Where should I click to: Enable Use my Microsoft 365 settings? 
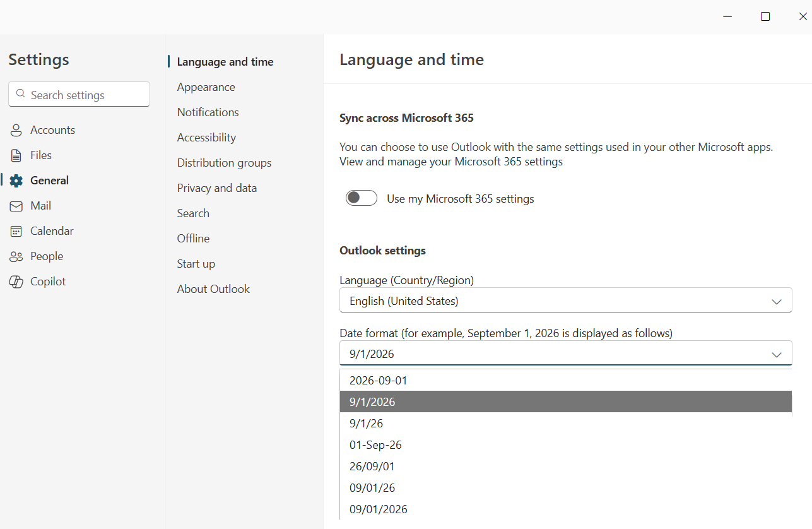tap(361, 198)
